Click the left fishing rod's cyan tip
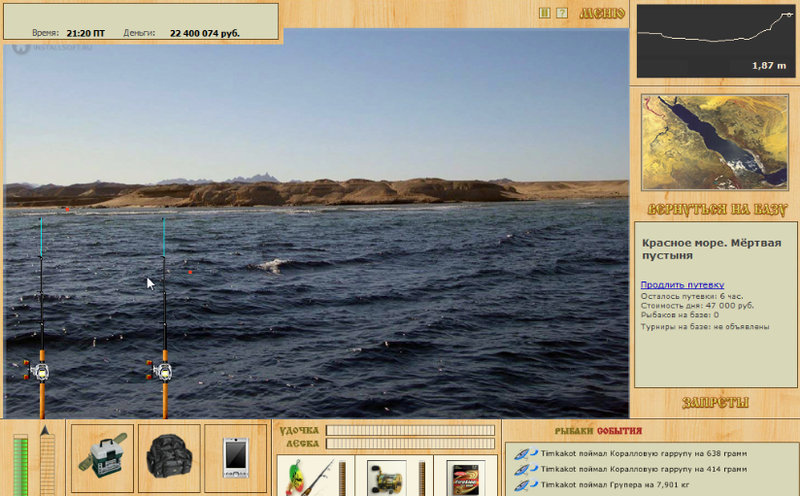Image resolution: width=800 pixels, height=496 pixels. pyautogui.click(x=41, y=237)
